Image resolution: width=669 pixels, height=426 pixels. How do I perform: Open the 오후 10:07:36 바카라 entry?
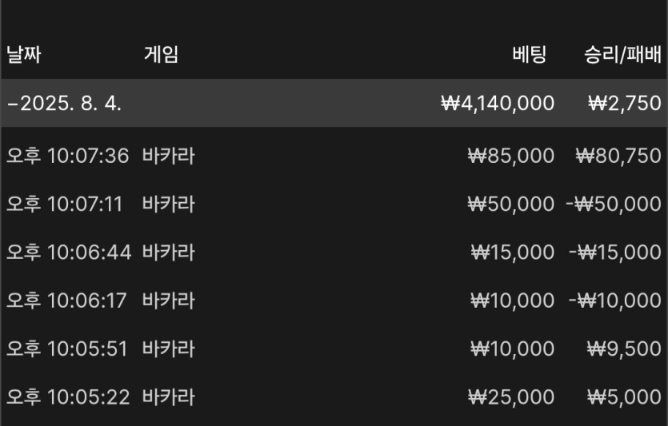click(x=334, y=156)
